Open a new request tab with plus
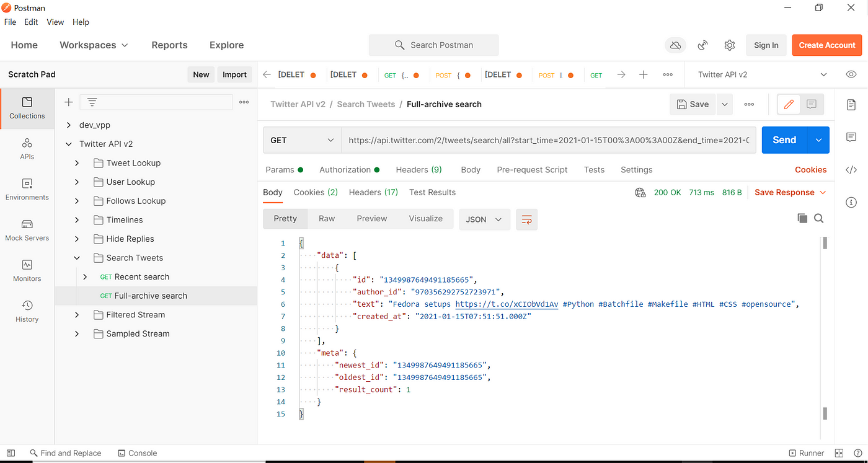This screenshot has width=868, height=463. tap(644, 74)
